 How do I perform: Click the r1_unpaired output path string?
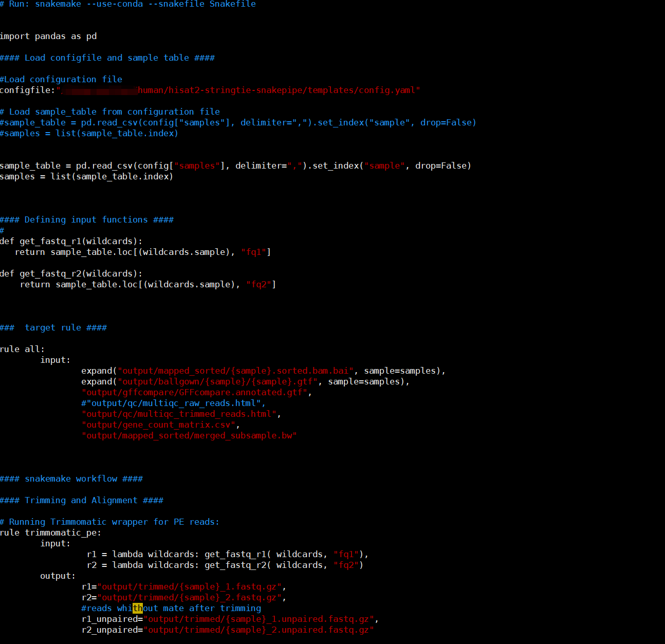coord(260,619)
